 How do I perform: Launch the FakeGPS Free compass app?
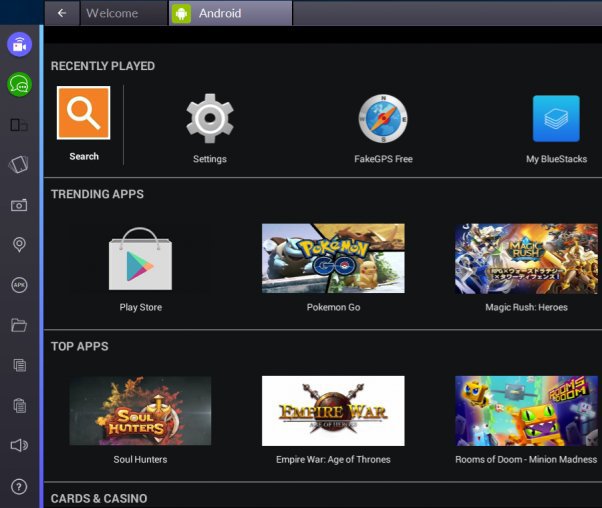(383, 119)
